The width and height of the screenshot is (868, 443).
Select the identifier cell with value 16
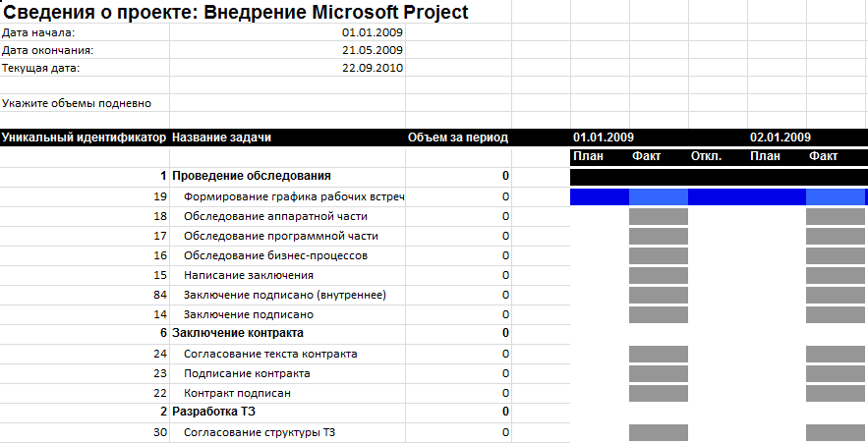85,255
